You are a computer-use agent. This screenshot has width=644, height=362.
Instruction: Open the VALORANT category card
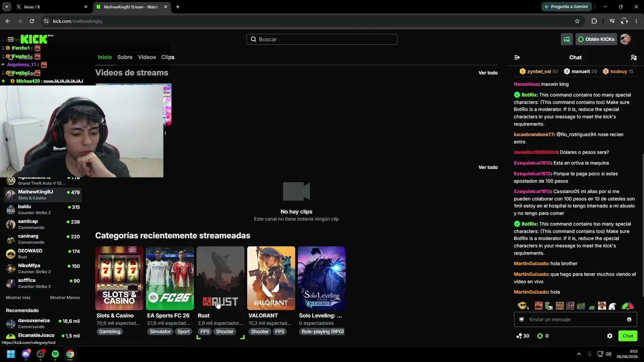pos(271,278)
